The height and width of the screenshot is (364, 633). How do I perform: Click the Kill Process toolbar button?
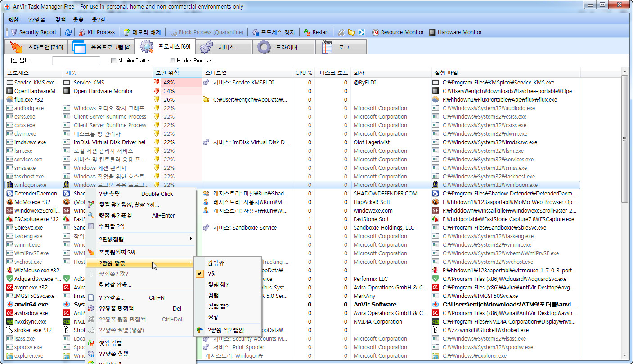point(97,32)
